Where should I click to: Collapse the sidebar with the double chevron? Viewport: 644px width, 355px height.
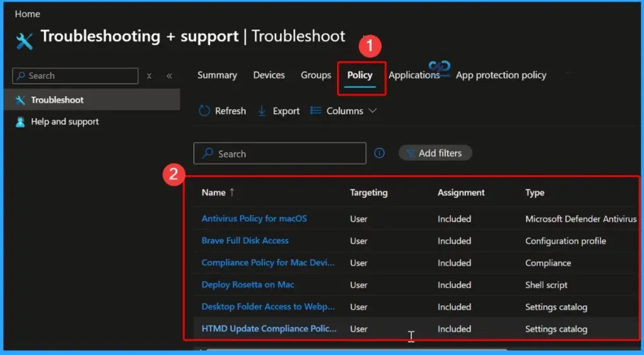[169, 76]
